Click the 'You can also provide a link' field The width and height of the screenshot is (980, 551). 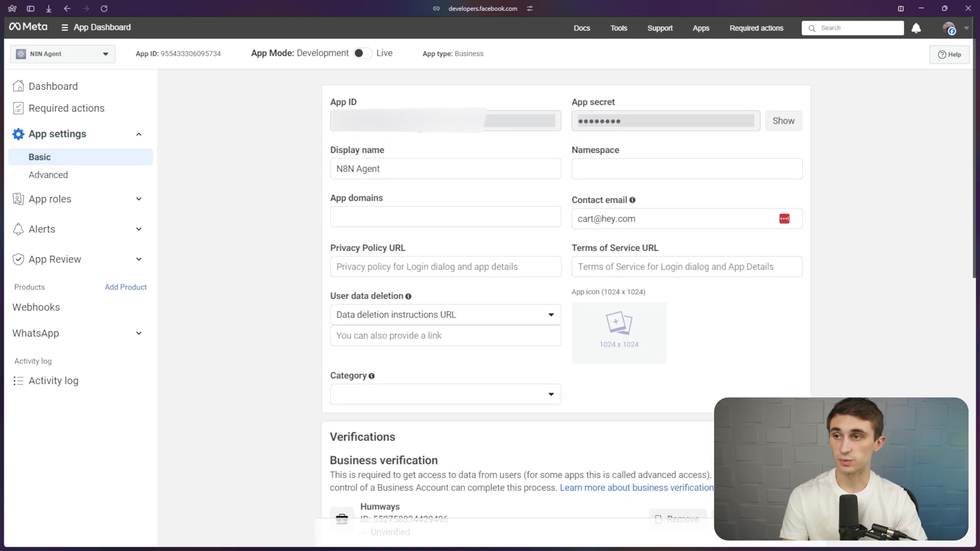[x=446, y=336]
